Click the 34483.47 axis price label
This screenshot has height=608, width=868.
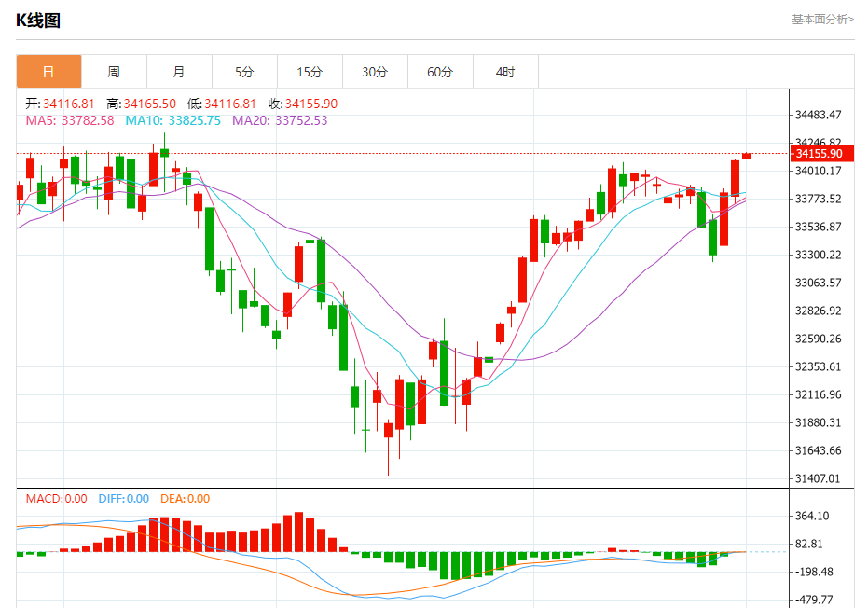[819, 115]
